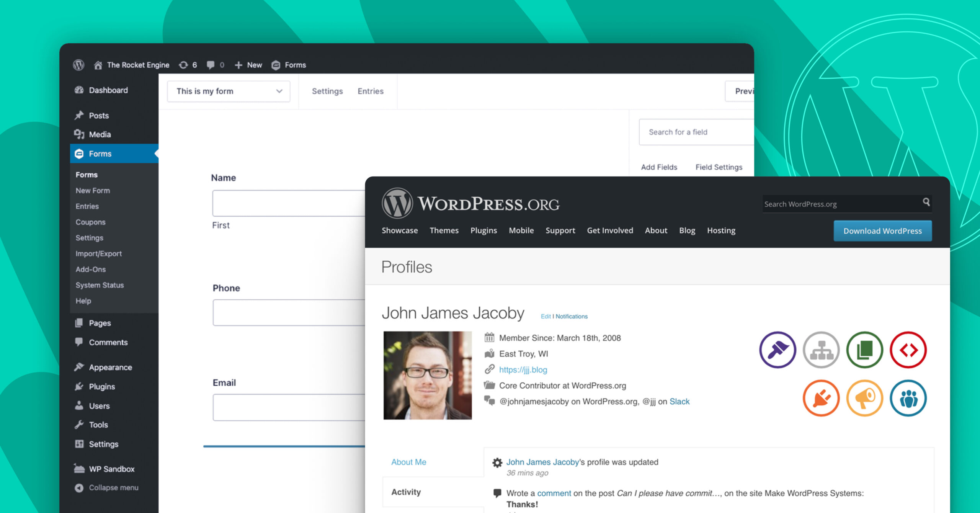Open the comments bubble icon in the admin bar
980x513 pixels.
pos(211,65)
